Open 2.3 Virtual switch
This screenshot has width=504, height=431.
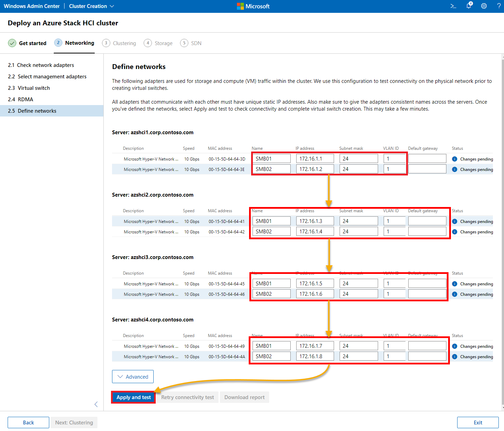52,88
